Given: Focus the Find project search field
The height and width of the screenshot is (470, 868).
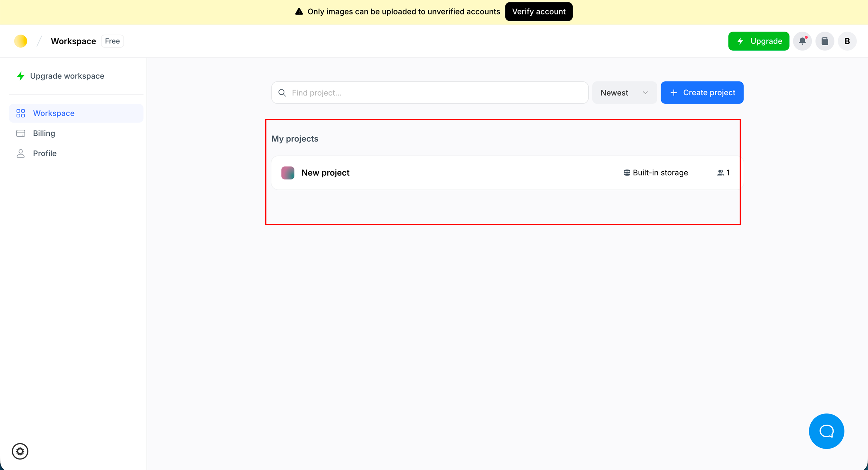Looking at the screenshot, I should tap(435, 93).
